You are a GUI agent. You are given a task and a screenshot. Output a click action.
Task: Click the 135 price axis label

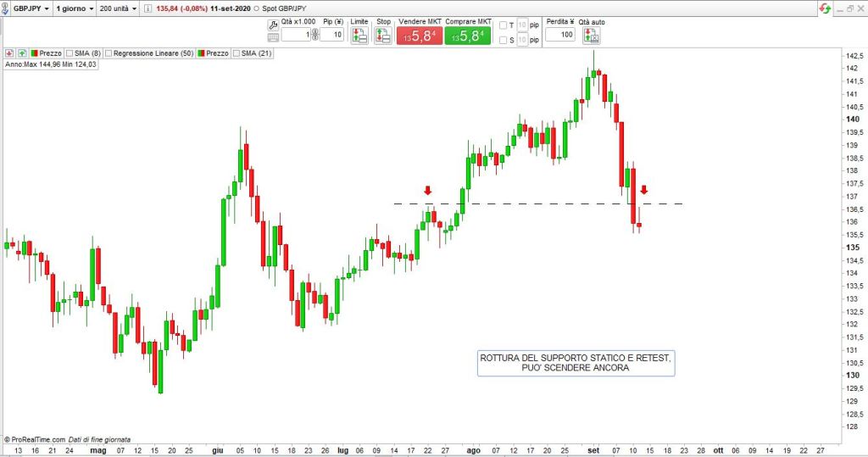pos(853,248)
